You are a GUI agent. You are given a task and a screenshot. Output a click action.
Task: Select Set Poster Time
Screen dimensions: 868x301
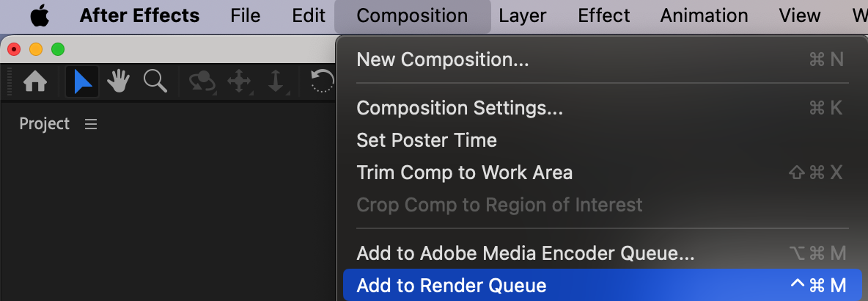pos(426,140)
